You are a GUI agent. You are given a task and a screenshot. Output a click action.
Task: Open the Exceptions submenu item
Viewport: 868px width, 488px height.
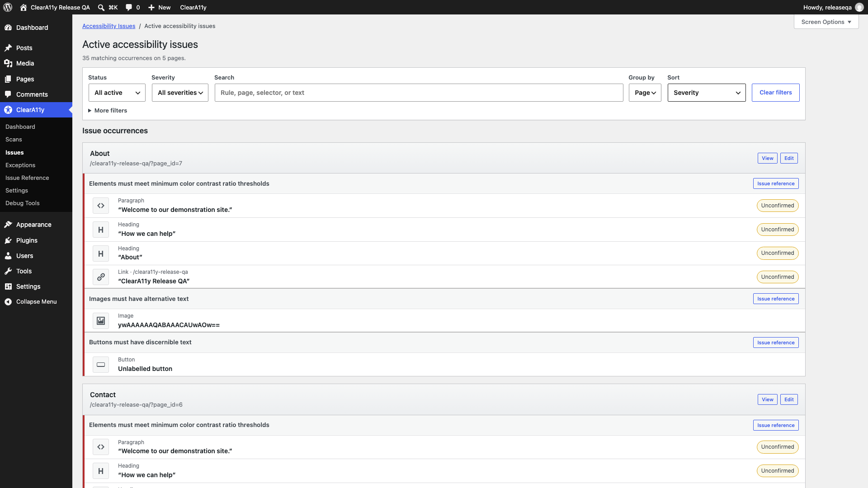click(20, 165)
